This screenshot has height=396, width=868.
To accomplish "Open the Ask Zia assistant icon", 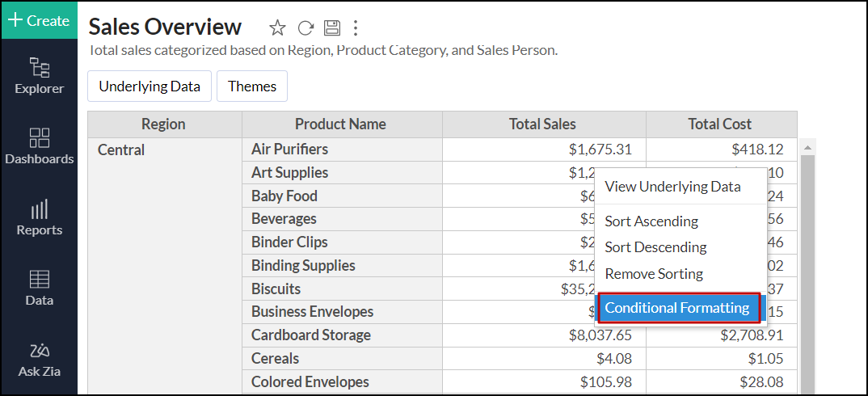I will tap(39, 360).
